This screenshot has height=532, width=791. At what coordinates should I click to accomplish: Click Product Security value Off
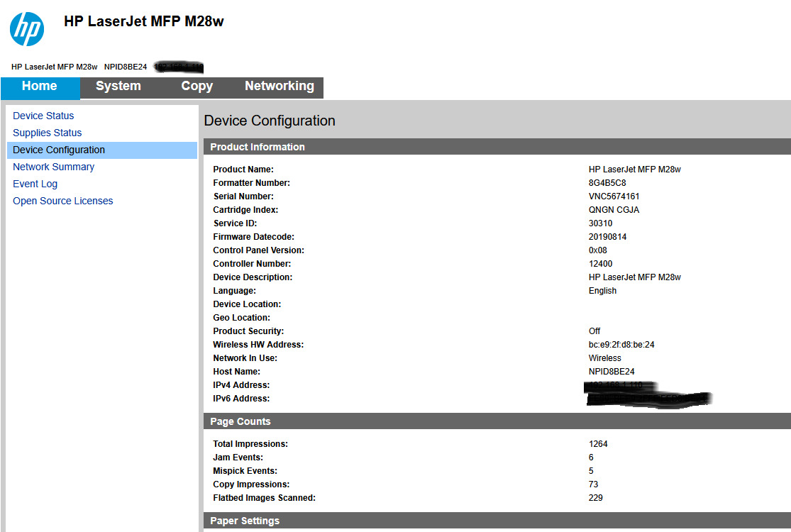(594, 331)
